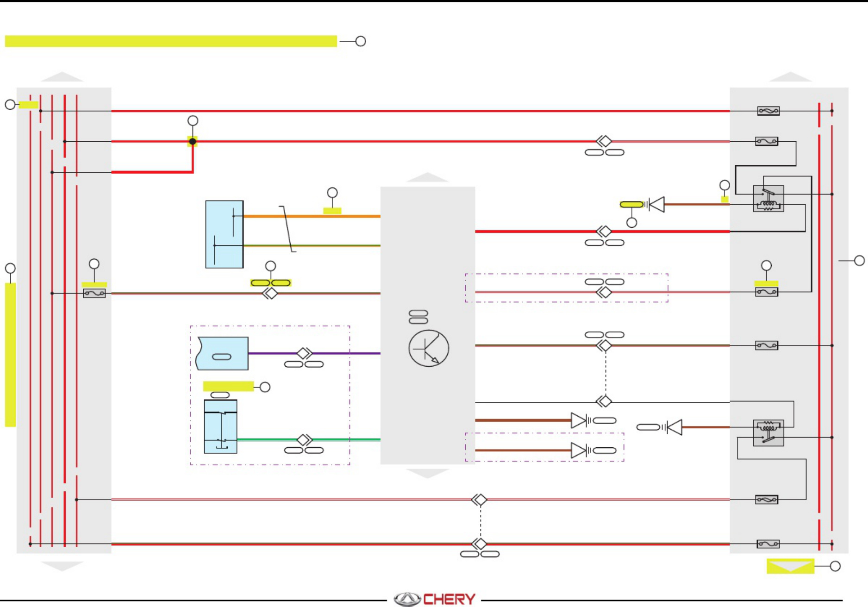This screenshot has height=607, width=868.
Task: Select the upper relay in right fuse box
Action: click(768, 198)
